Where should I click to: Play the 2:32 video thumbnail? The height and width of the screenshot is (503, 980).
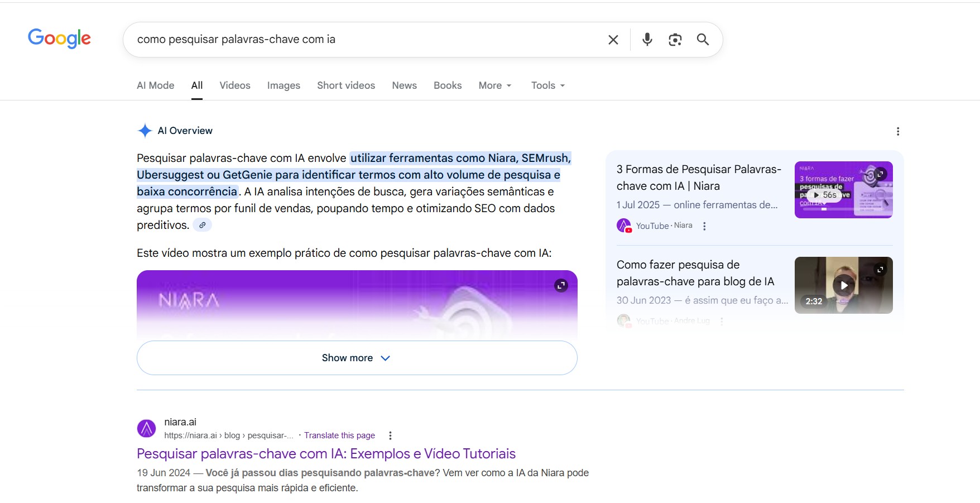[x=843, y=285]
